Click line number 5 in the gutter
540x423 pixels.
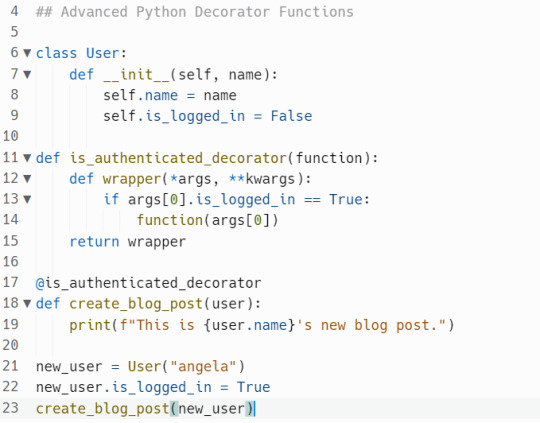(14, 31)
